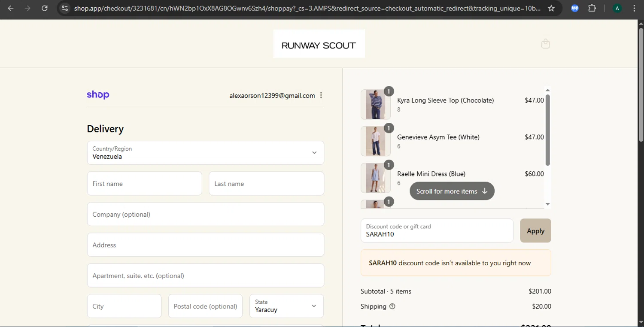
Task: Open the shopping bag cart icon
Action: (x=545, y=44)
